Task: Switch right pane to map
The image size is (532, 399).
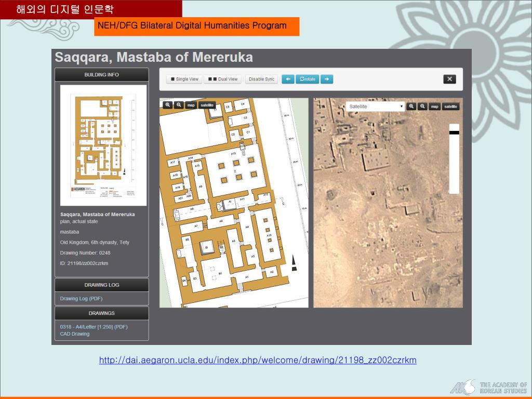Action: (435, 107)
